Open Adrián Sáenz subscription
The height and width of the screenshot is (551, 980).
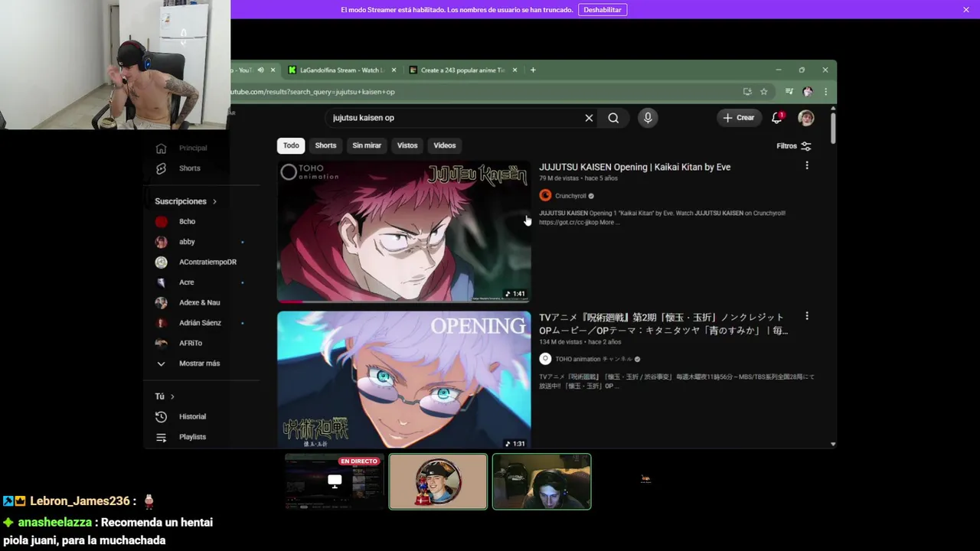[x=200, y=323]
